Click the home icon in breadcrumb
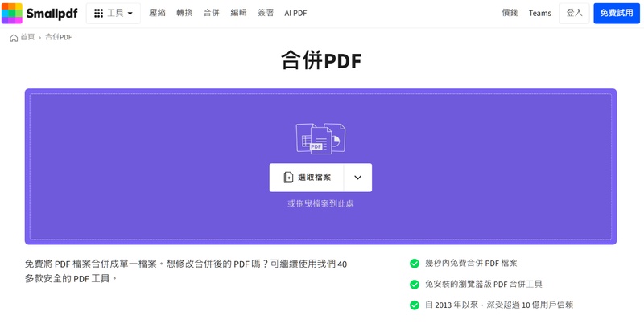 [x=14, y=37]
